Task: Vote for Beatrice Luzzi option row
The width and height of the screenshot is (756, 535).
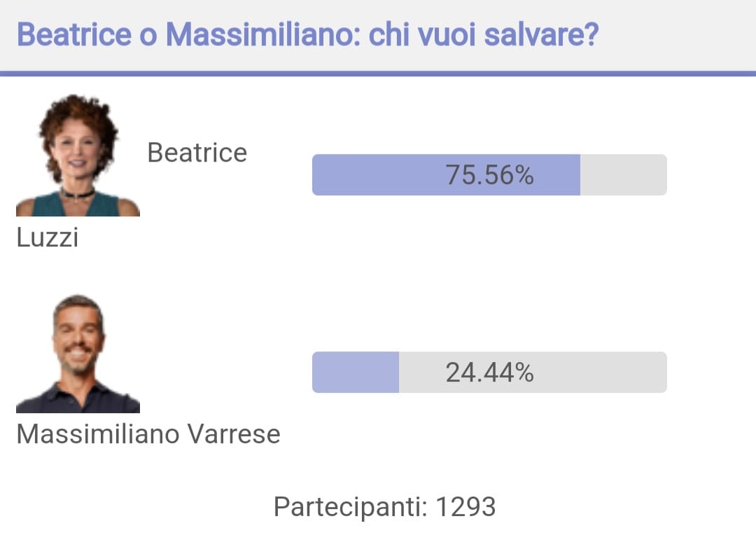Action: coord(342,172)
